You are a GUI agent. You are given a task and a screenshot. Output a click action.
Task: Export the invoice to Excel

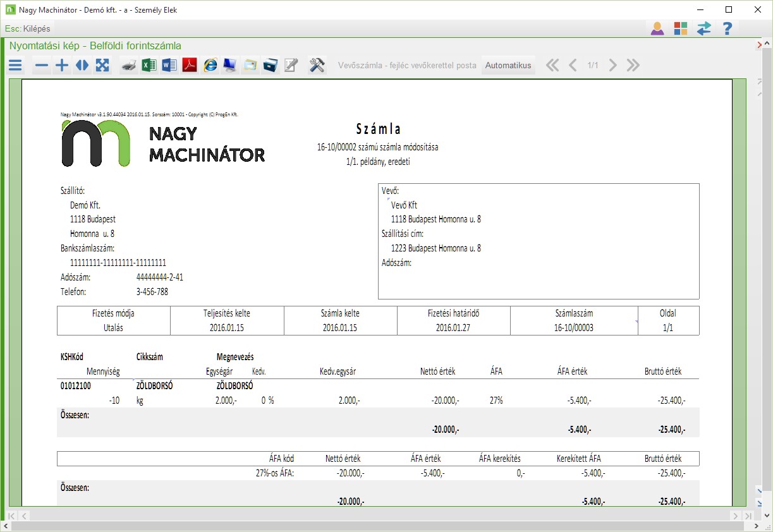[149, 66]
